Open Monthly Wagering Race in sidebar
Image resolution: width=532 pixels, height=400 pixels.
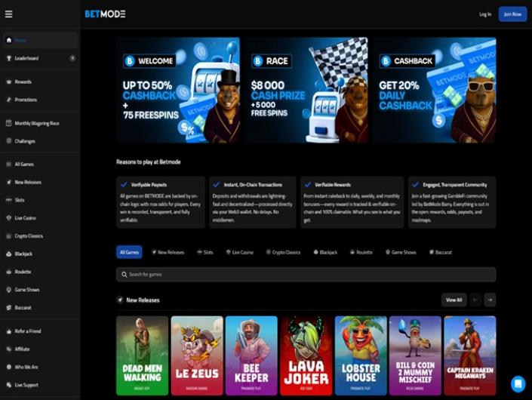click(x=36, y=123)
